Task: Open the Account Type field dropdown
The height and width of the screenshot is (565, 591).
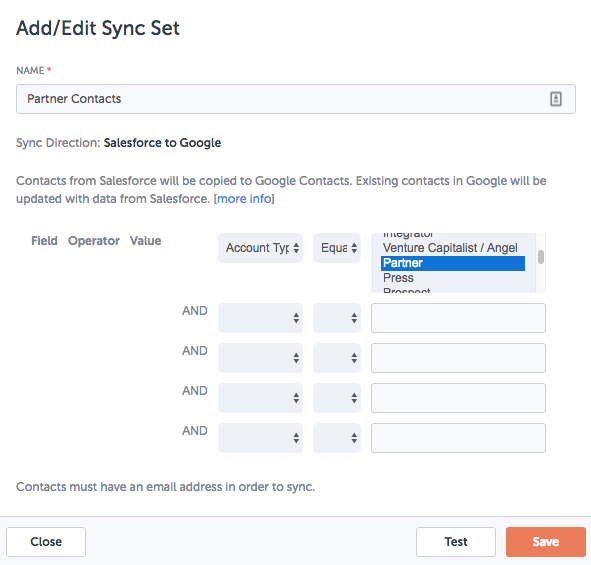Action: point(260,248)
